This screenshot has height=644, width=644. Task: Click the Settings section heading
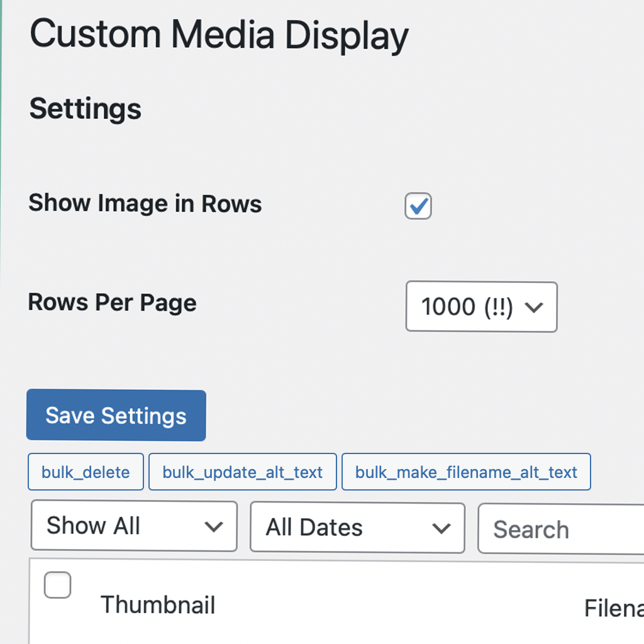86,109
